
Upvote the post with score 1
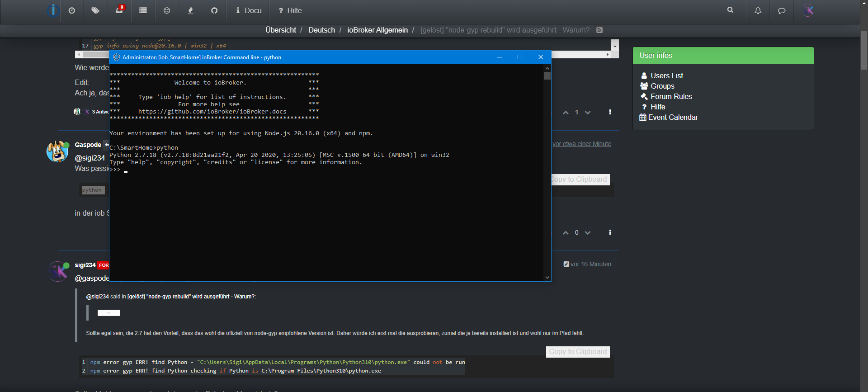click(x=566, y=113)
